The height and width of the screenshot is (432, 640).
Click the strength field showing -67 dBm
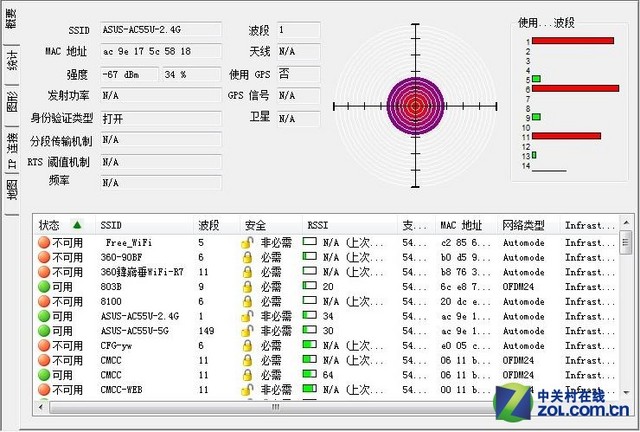[129, 74]
